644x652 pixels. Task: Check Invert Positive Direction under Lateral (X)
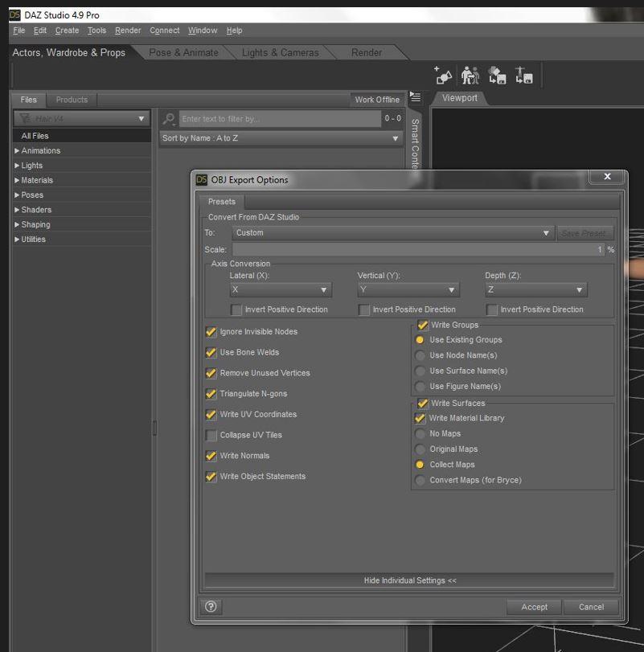(236, 310)
